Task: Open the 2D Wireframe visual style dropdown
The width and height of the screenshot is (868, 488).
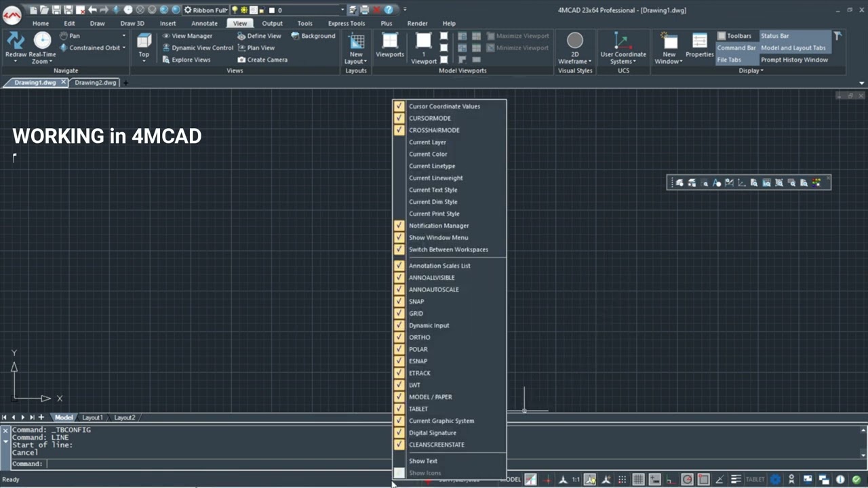Action: coord(590,62)
